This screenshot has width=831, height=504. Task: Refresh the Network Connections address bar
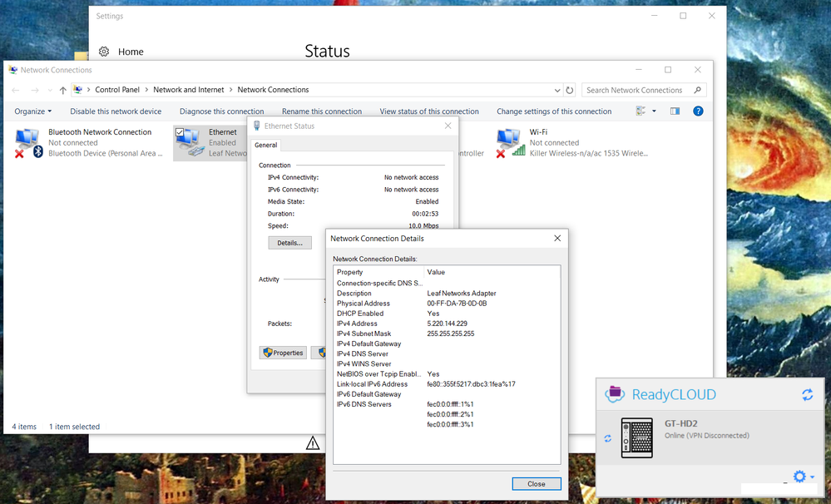point(570,90)
